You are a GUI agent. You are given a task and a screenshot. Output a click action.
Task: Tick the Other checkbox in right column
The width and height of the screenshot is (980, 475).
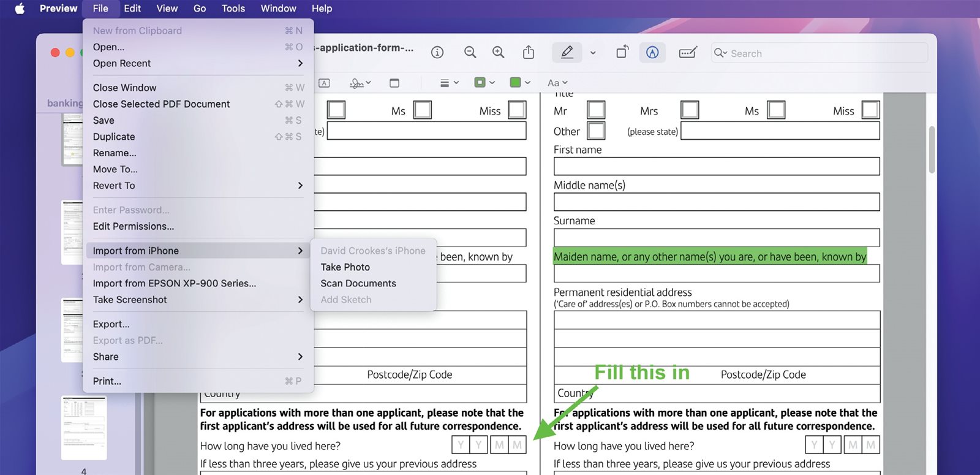596,131
